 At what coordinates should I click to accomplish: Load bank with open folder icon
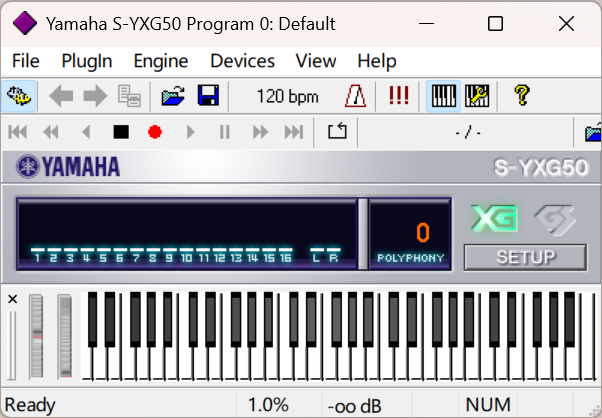(173, 96)
